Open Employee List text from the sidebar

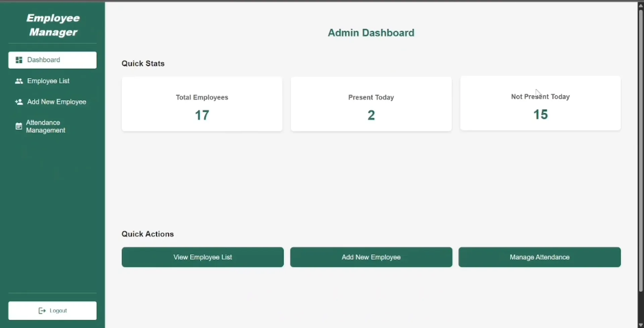coord(48,81)
